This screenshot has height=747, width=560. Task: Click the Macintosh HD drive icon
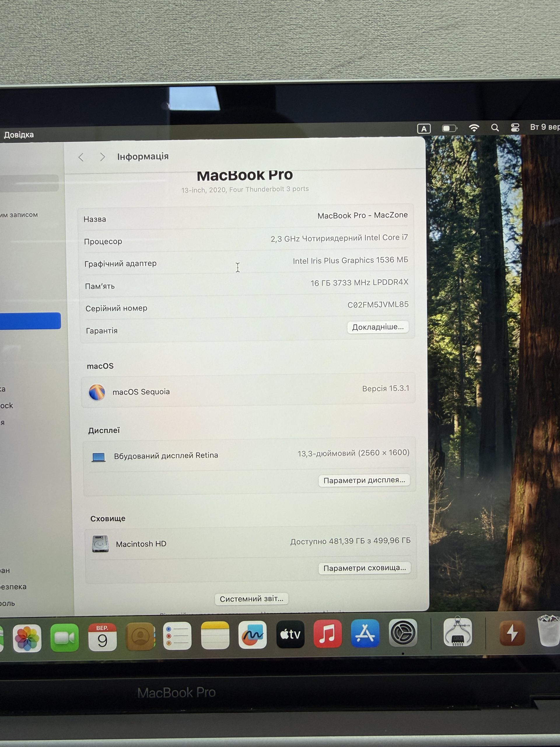click(100, 544)
